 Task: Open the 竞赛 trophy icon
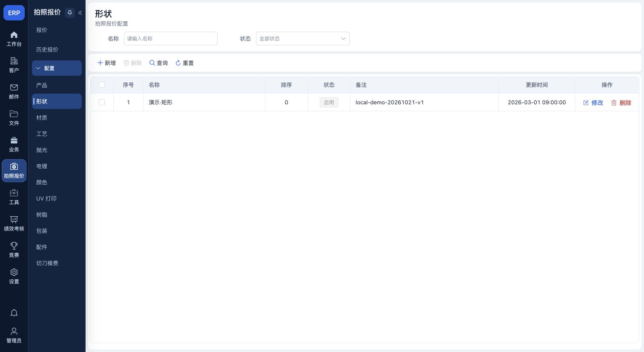[x=14, y=250]
